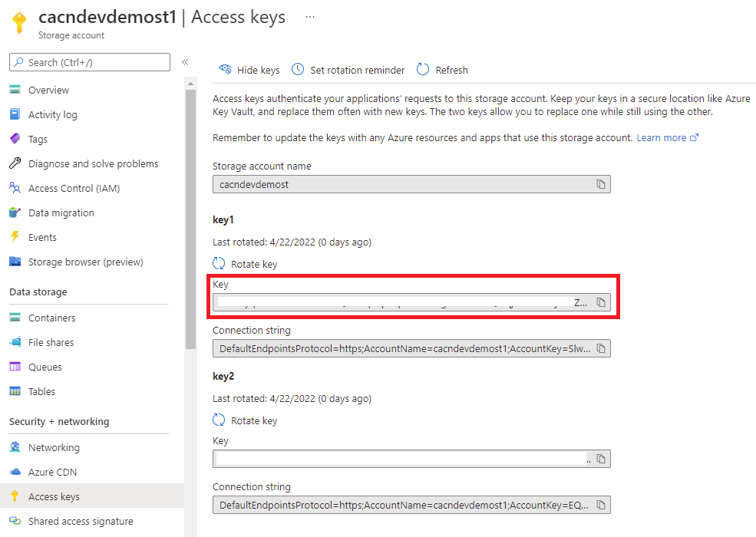The width and height of the screenshot is (756, 537).
Task: Open Shared access signature page
Action: click(x=81, y=521)
